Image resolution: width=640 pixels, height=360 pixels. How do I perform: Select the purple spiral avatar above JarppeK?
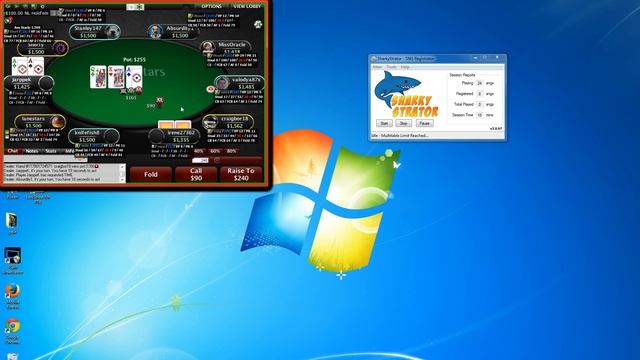(x=60, y=49)
